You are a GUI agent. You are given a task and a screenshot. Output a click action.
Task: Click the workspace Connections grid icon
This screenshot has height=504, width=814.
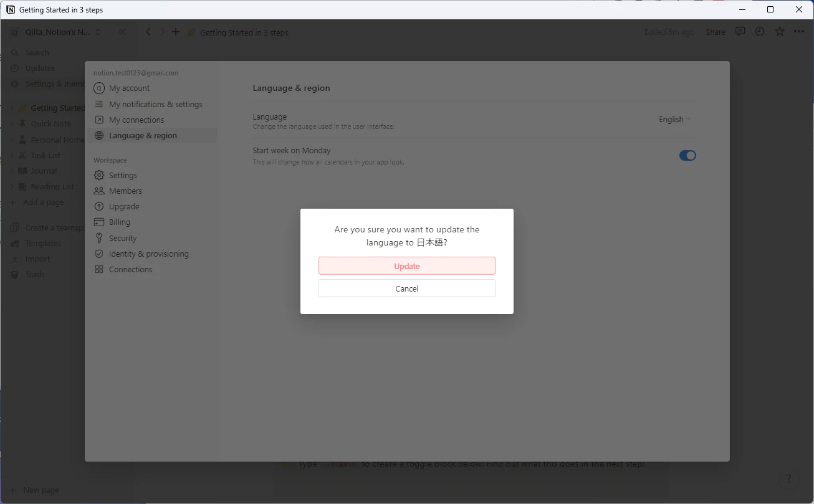[x=99, y=269]
